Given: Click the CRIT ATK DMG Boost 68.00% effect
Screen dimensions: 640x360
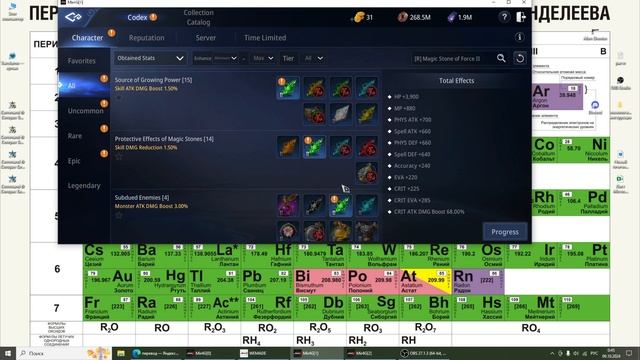Looking at the screenshot, I should pyautogui.click(x=429, y=212).
